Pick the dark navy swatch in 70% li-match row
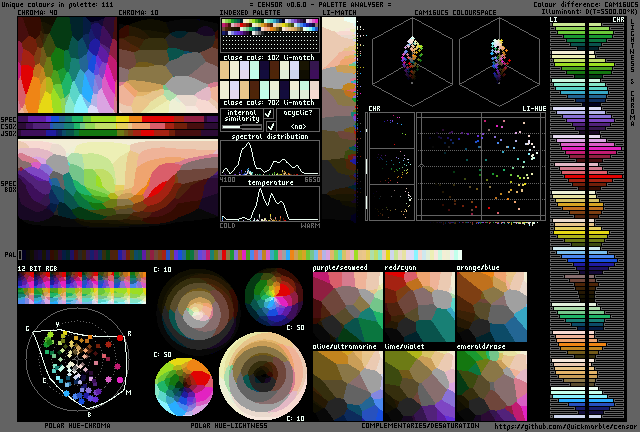Screen dimensions: 640x432 click(x=284, y=90)
